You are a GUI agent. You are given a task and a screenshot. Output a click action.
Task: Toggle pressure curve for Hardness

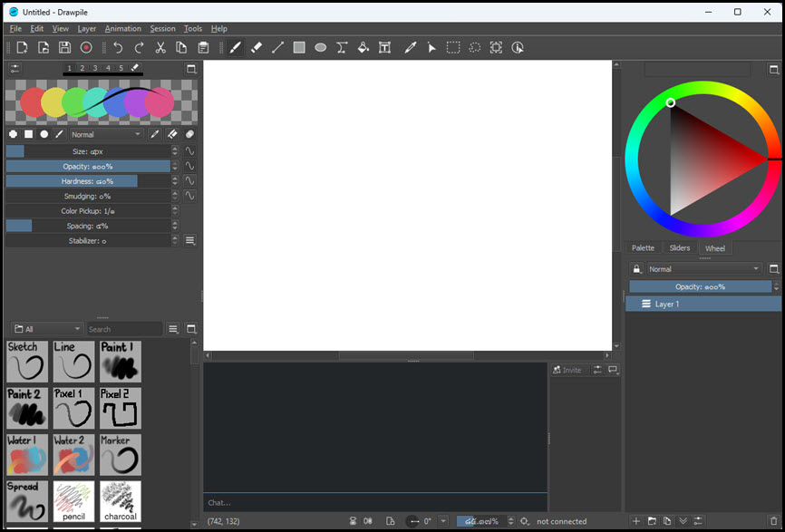(x=189, y=180)
